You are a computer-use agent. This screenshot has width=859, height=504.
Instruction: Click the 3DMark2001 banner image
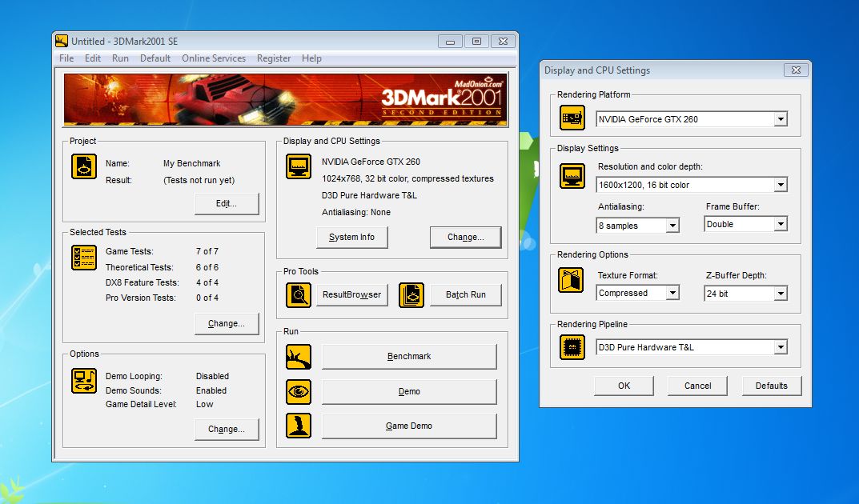tap(286, 99)
